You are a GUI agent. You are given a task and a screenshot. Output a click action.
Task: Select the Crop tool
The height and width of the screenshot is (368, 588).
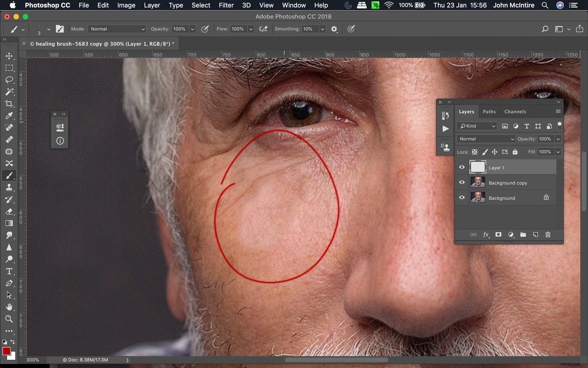[x=9, y=104]
